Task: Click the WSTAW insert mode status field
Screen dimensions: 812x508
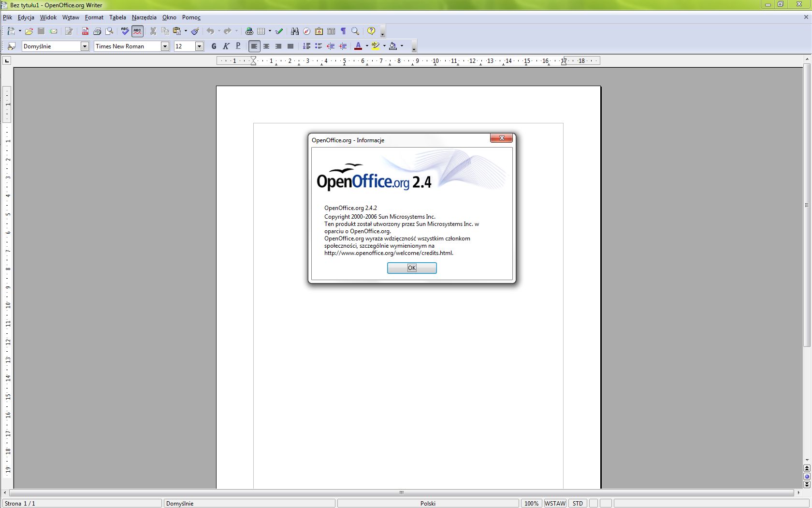Action: pos(555,503)
